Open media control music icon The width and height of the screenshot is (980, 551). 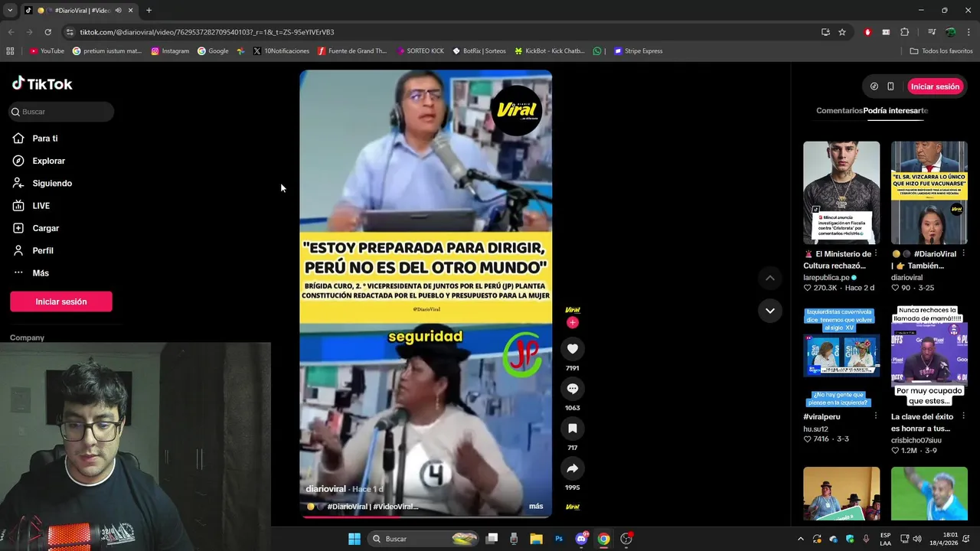click(932, 32)
